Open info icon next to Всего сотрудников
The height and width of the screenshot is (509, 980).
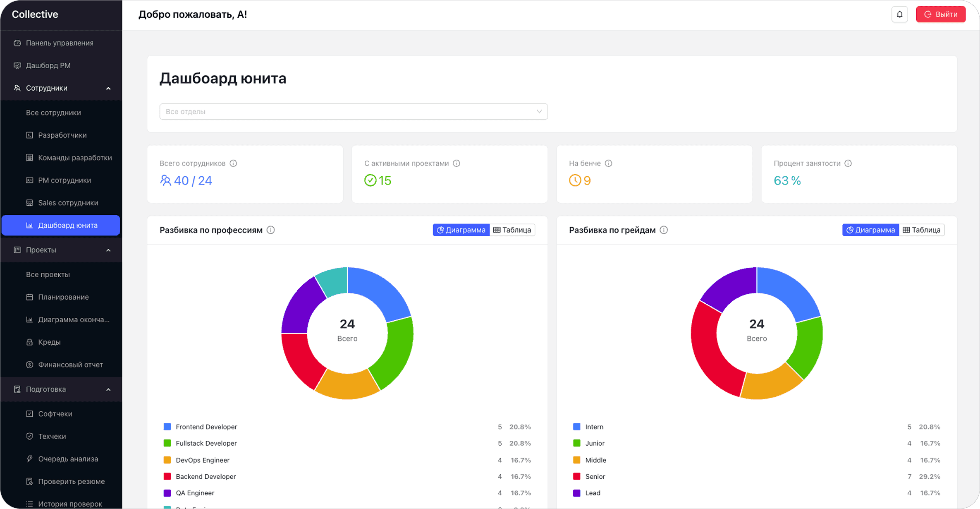[x=233, y=163]
